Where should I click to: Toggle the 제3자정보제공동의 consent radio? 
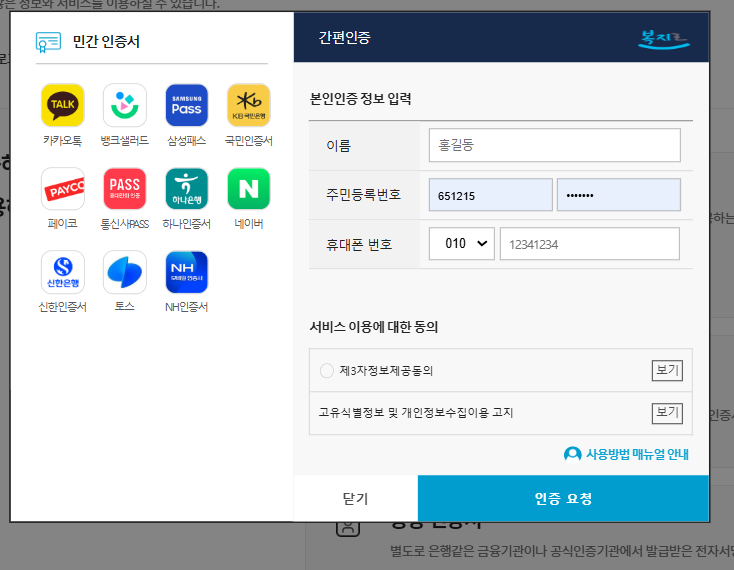[327, 371]
